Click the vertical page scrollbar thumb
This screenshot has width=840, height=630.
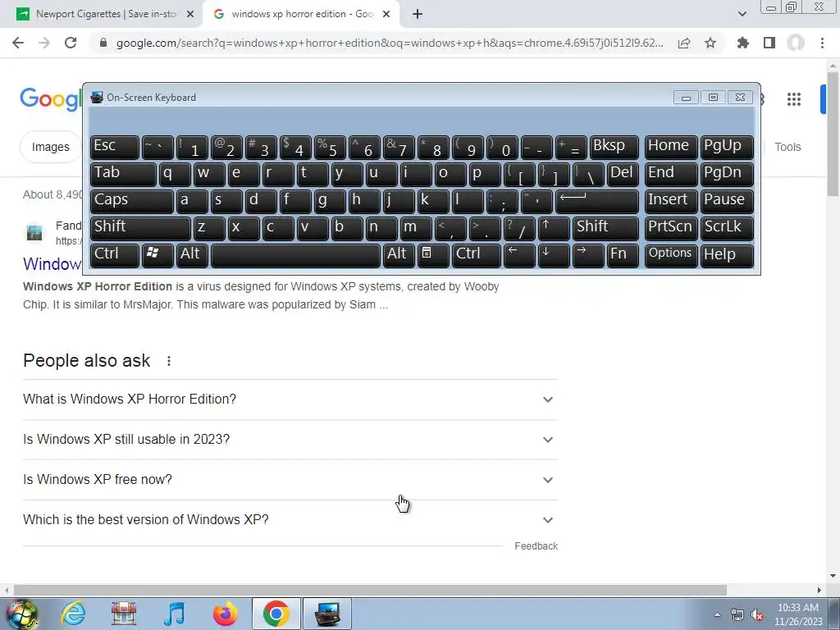[x=833, y=134]
